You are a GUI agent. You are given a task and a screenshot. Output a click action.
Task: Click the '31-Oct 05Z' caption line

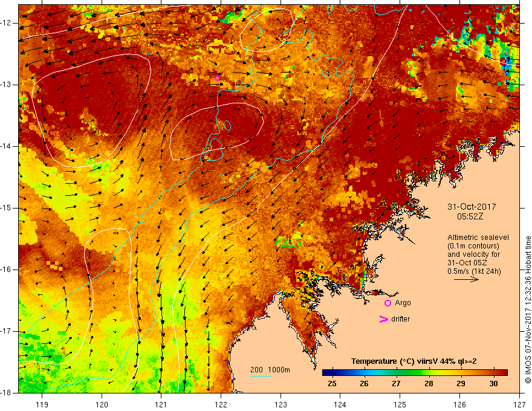pos(467,263)
